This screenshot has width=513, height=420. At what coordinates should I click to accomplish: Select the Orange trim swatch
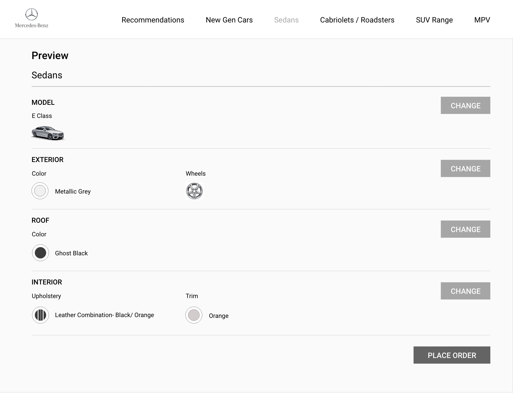coord(194,315)
